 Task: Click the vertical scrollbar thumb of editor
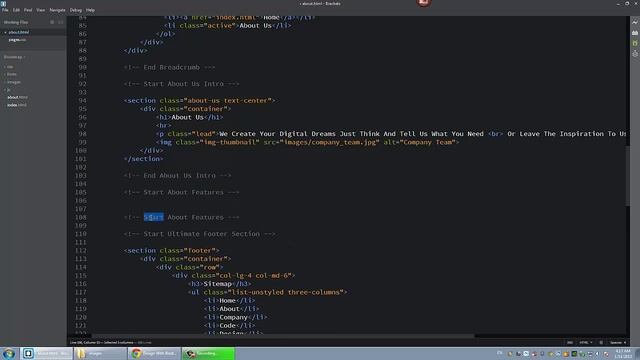point(627,176)
